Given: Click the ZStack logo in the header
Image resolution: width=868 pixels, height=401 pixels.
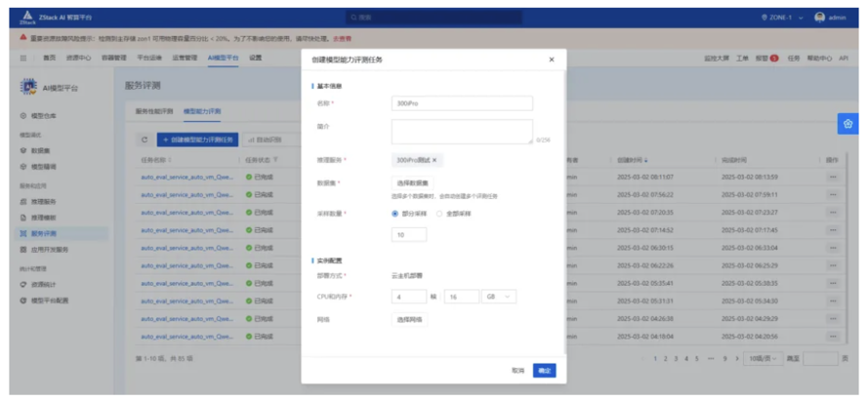Looking at the screenshot, I should (26, 18).
